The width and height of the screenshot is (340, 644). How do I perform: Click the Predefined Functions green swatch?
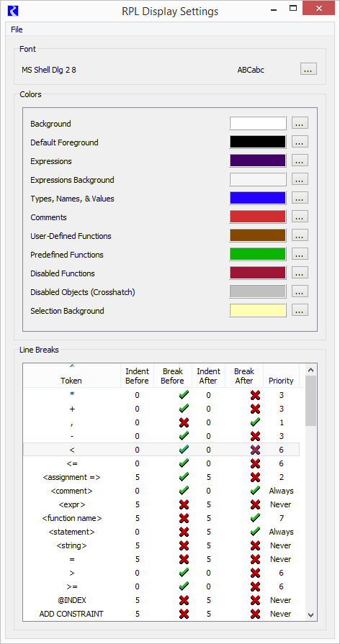(x=258, y=254)
